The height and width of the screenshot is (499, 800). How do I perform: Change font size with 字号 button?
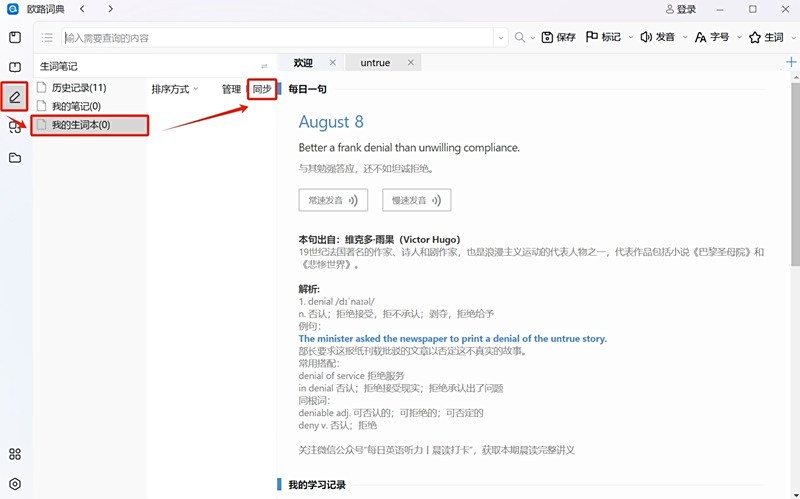(712, 37)
